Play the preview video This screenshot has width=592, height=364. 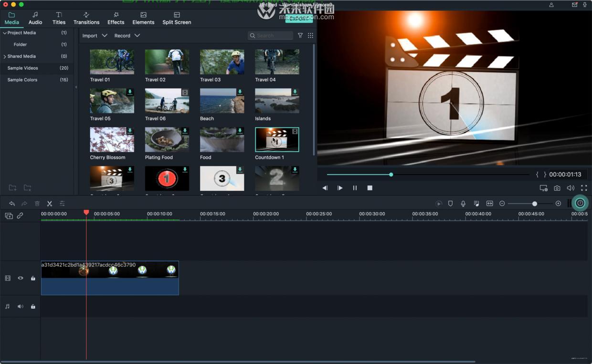tap(339, 188)
